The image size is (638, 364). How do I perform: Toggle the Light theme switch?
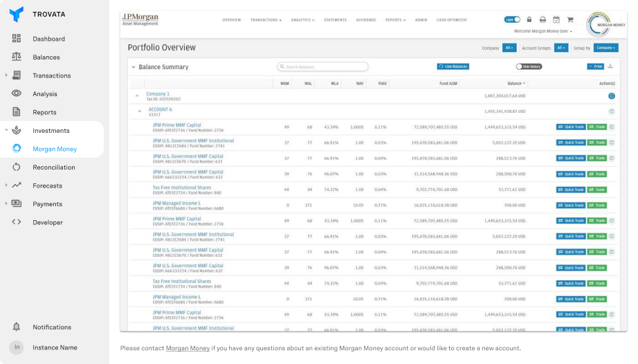tap(512, 20)
